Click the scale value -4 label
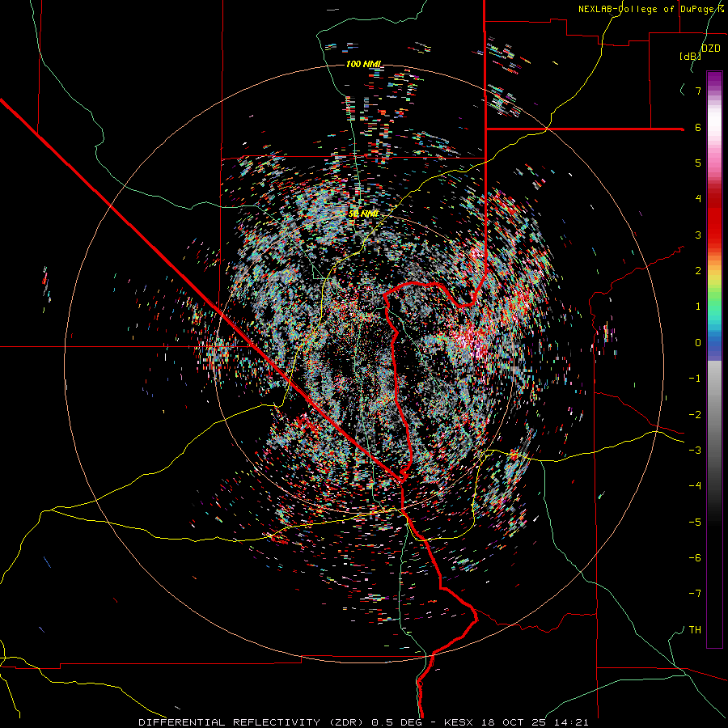Image resolution: width=728 pixels, height=728 pixels. (x=695, y=485)
